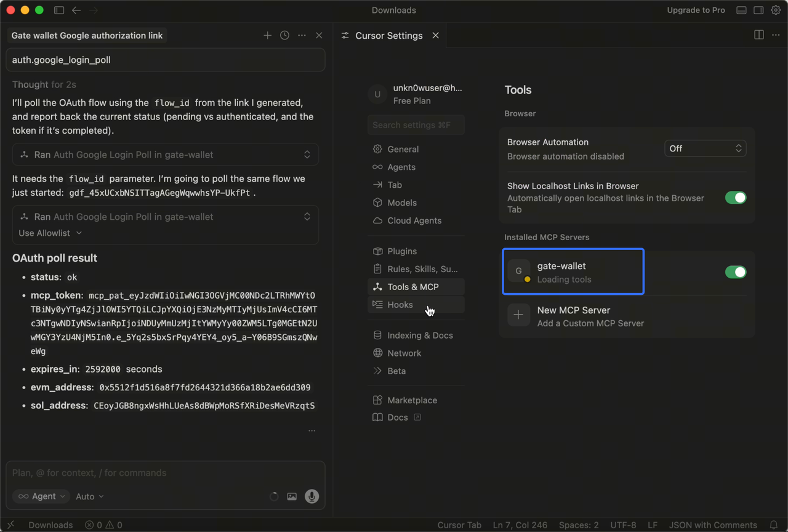Click the microphone voice input button
788x532 pixels.
coord(312,496)
